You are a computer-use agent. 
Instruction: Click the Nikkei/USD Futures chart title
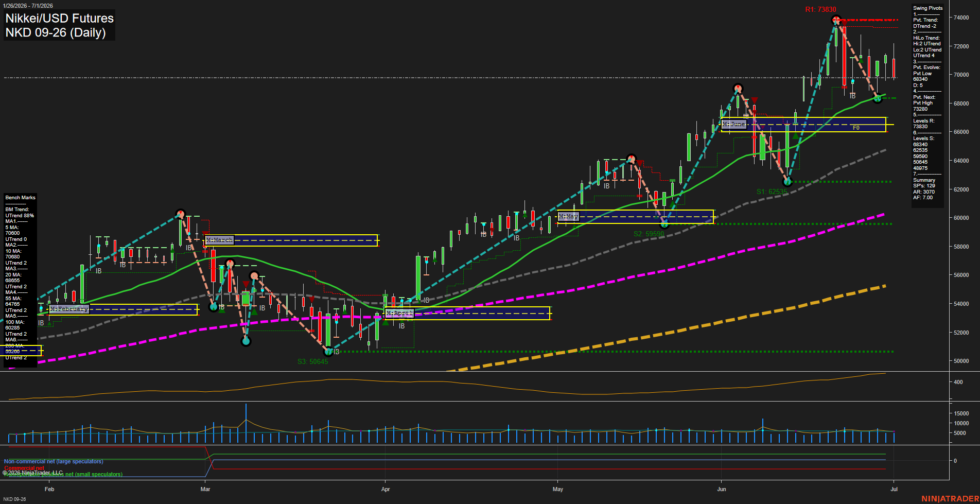click(x=59, y=18)
